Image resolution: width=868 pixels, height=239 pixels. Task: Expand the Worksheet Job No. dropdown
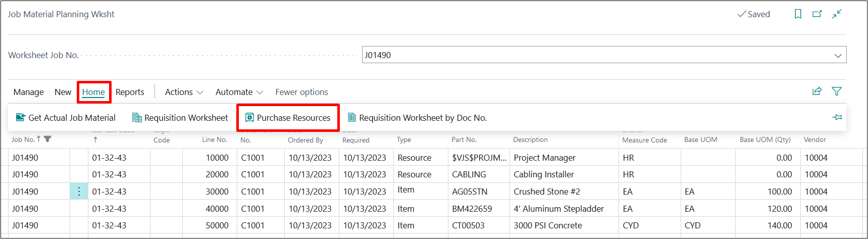[x=838, y=55]
